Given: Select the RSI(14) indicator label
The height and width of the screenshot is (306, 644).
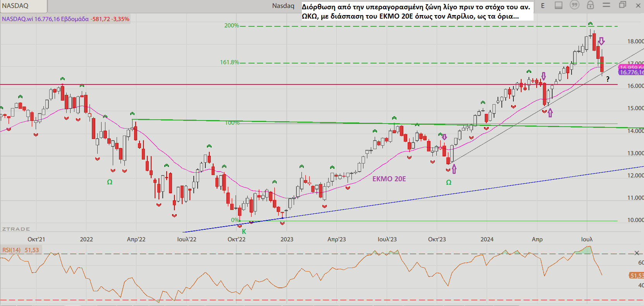Looking at the screenshot, I should [x=21, y=250].
